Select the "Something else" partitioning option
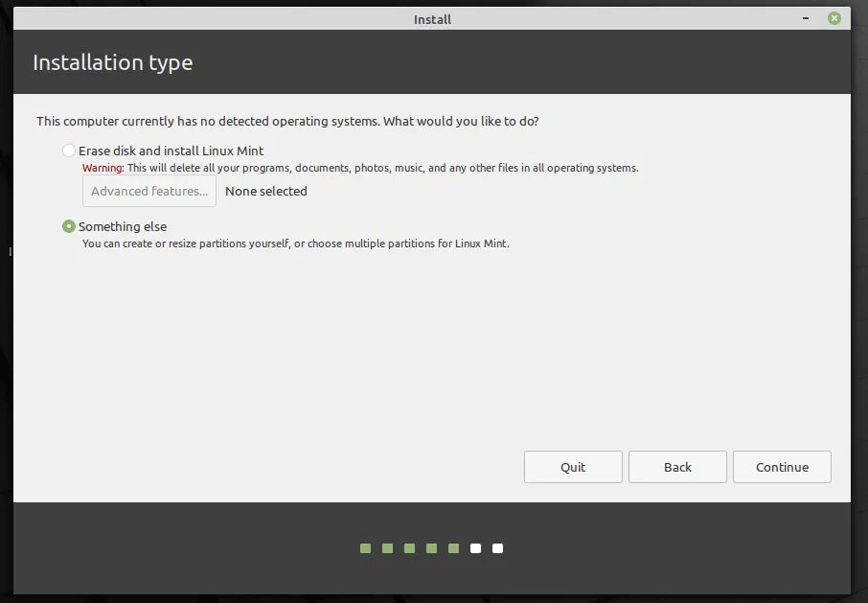The width and height of the screenshot is (868, 603). point(68,226)
